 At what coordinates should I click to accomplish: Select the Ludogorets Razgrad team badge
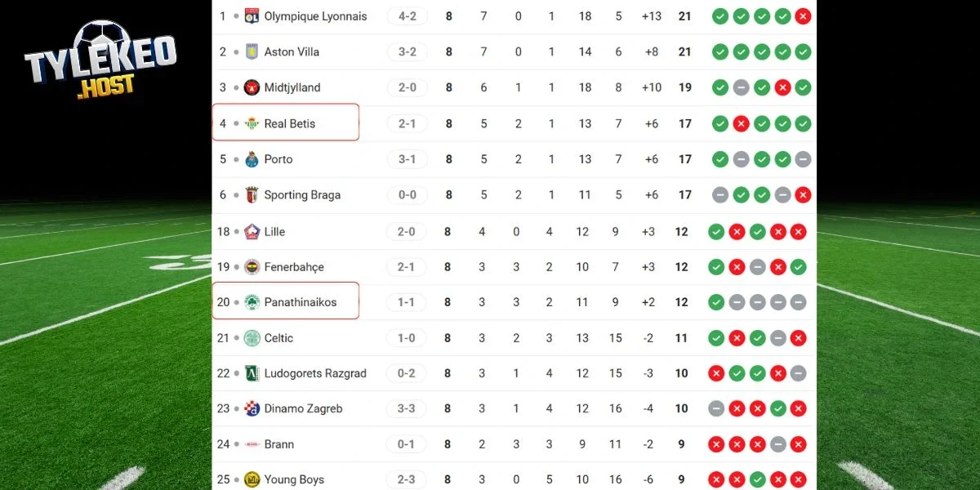click(x=253, y=373)
